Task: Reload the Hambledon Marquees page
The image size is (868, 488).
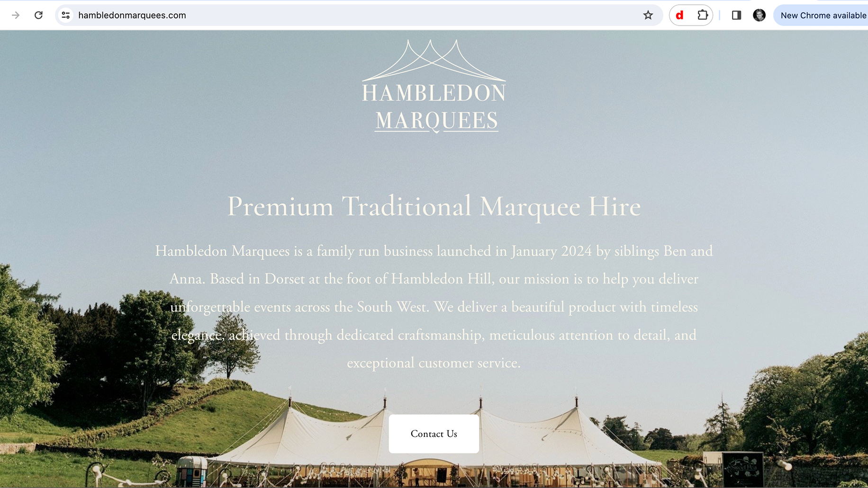Action: [x=39, y=15]
